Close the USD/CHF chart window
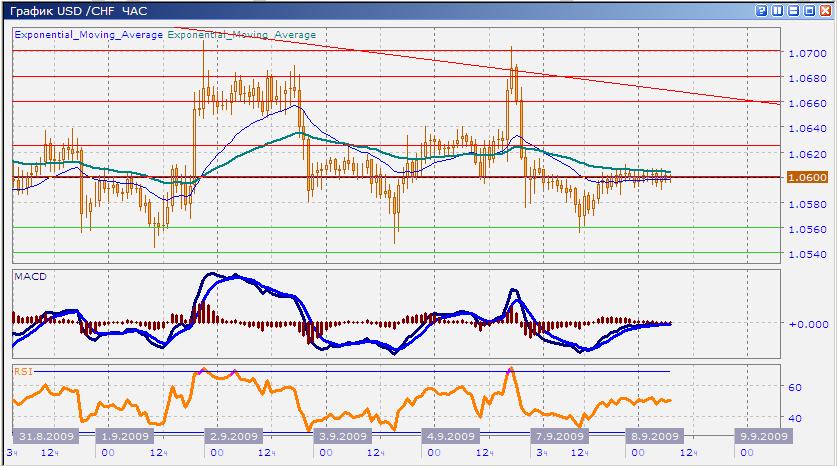Screen dimensions: 837x466 tap(825, 10)
